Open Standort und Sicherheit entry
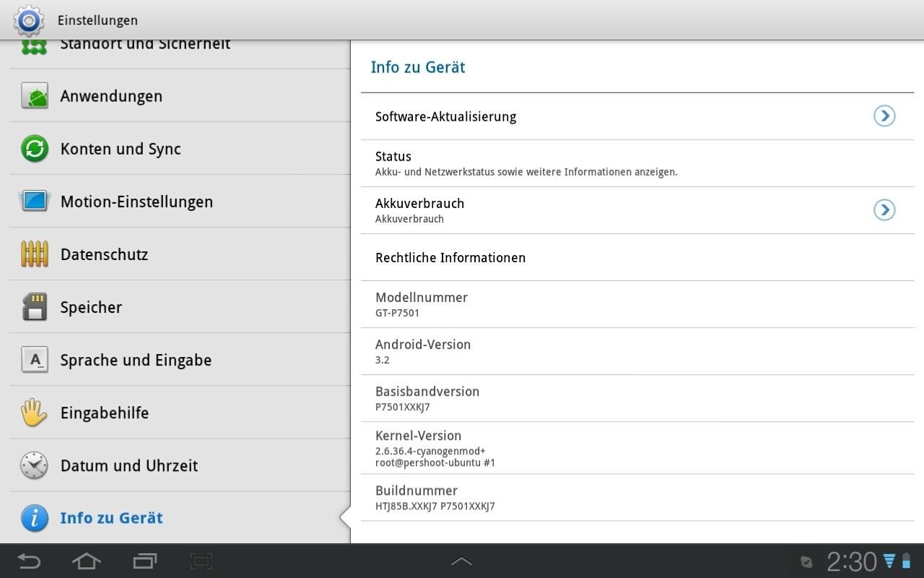Viewport: 924px width, 578px height. [180, 53]
